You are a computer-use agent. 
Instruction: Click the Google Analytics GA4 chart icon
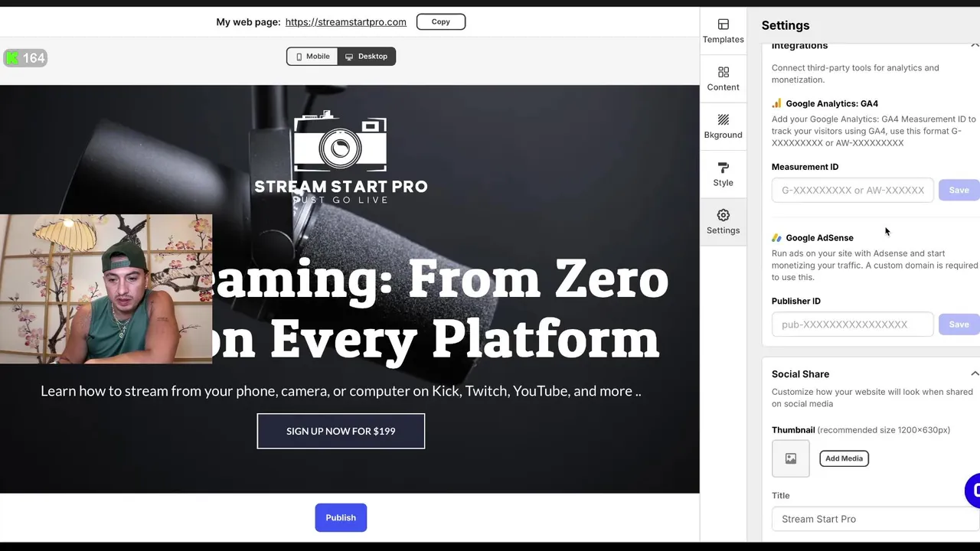[776, 103]
